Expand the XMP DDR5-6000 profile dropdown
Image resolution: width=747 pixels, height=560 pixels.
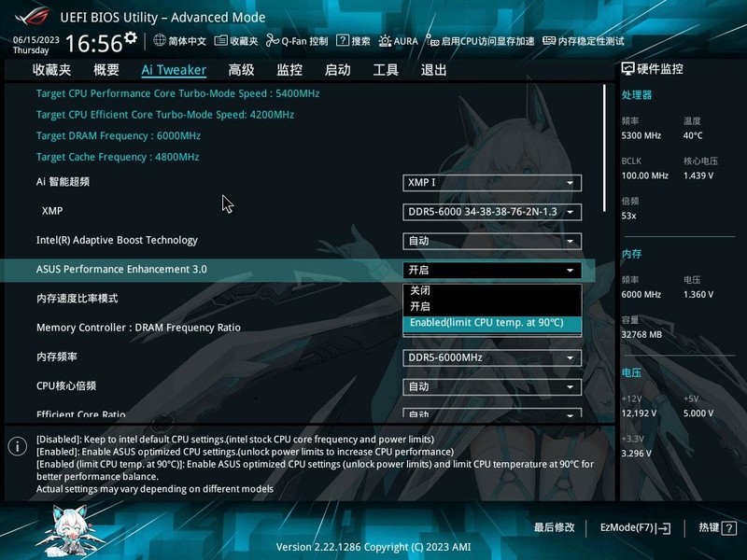(x=492, y=212)
